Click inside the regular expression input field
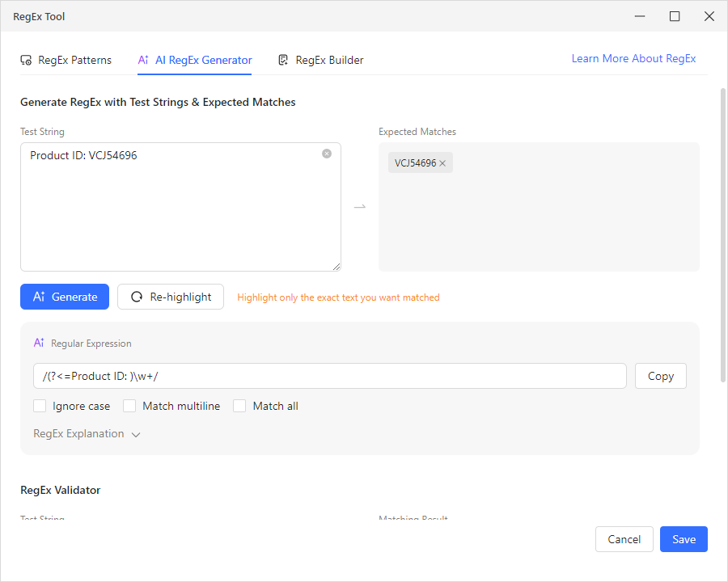Viewport: 728px width, 582px height. [324, 376]
